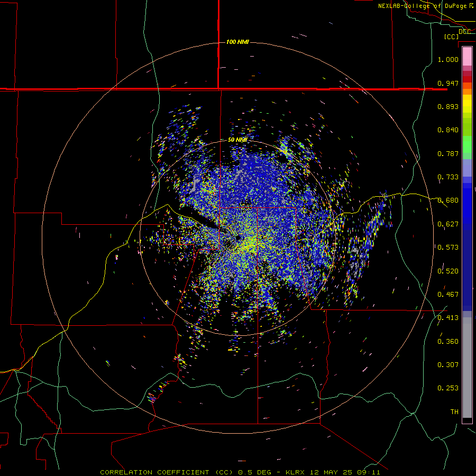Pick the 0.360 legend value
The height and width of the screenshot is (476, 476).
(448, 342)
